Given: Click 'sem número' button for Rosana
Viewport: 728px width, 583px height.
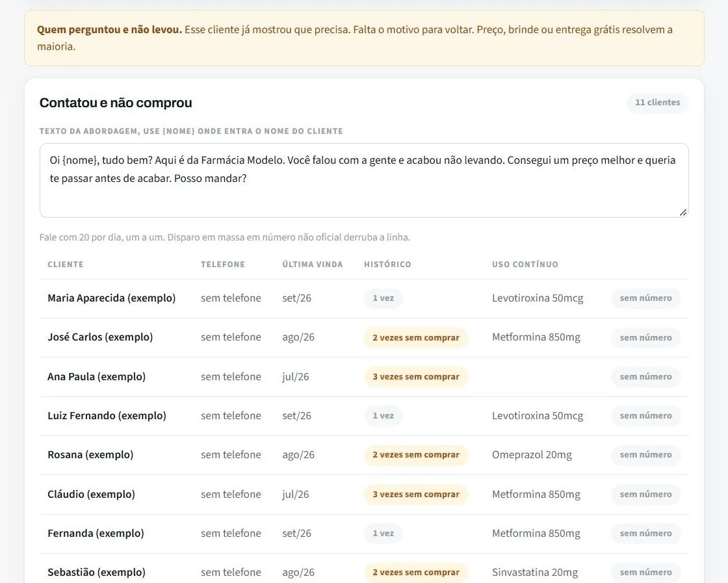Looking at the screenshot, I should (x=645, y=455).
